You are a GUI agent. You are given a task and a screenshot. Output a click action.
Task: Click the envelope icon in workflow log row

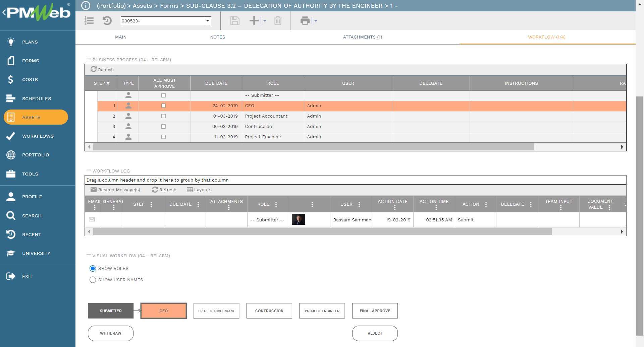pyautogui.click(x=92, y=219)
